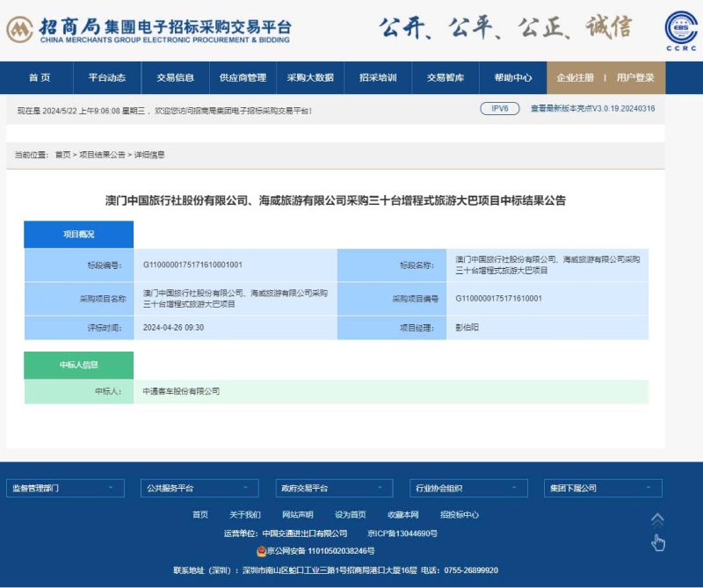The height and width of the screenshot is (588, 703).
Task: Click the 企业注册 button
Action: 576,77
